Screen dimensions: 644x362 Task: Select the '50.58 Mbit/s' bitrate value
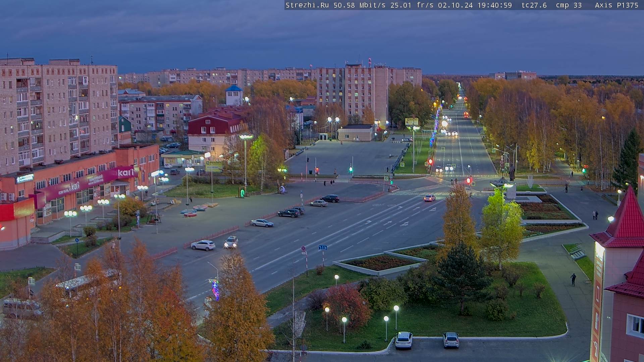[x=359, y=5]
